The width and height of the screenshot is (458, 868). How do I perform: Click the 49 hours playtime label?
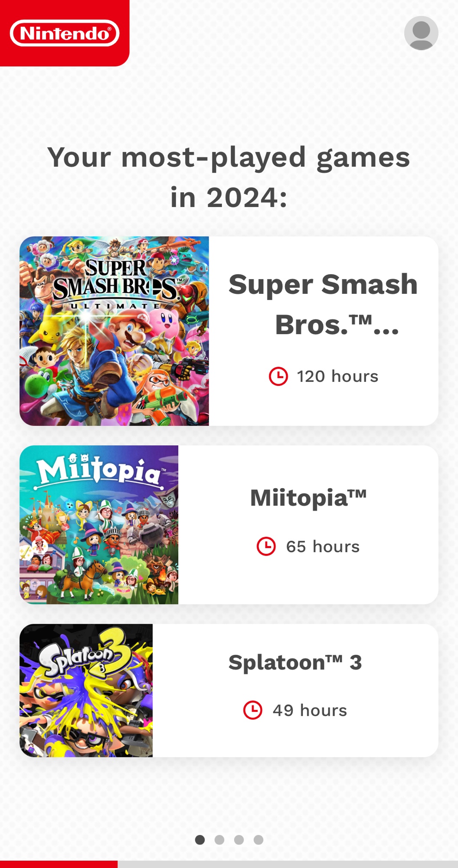tap(310, 710)
